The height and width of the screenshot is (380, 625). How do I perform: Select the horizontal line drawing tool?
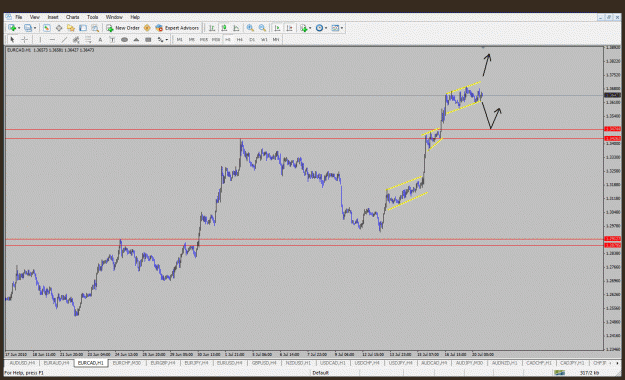pyautogui.click(x=52, y=39)
